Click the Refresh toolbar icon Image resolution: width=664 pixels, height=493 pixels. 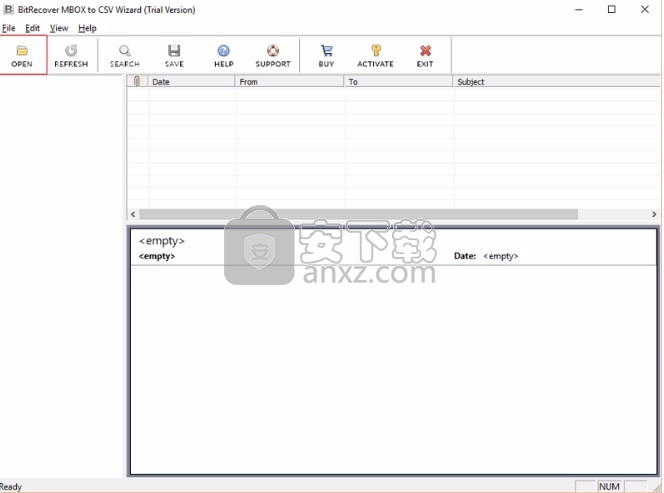71,50
